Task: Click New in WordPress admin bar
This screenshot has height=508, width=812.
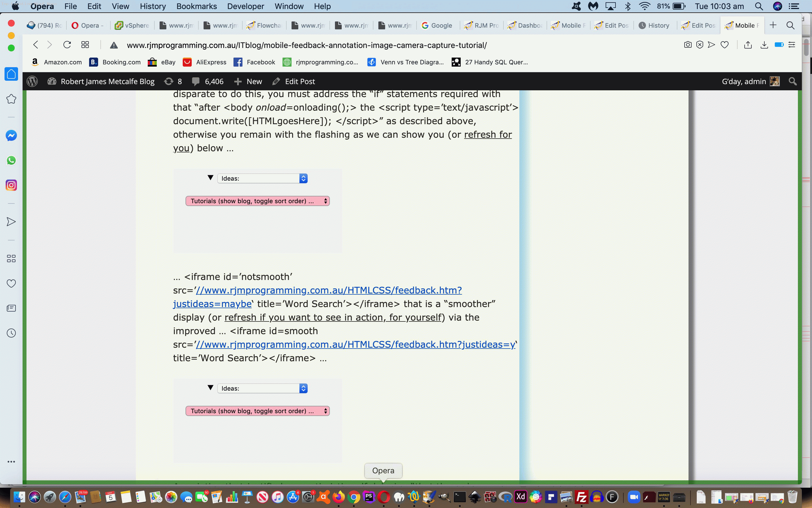Action: 248,81
